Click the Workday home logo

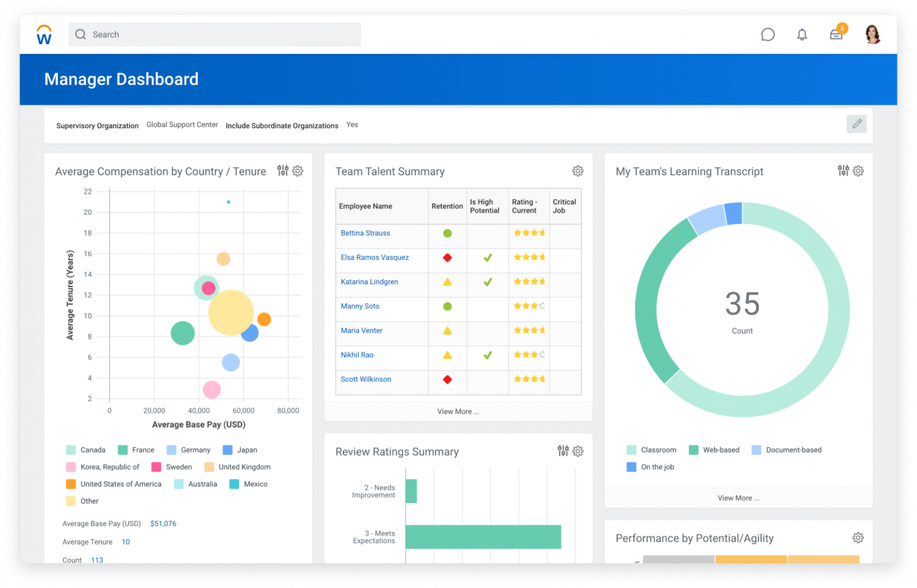pyautogui.click(x=44, y=34)
